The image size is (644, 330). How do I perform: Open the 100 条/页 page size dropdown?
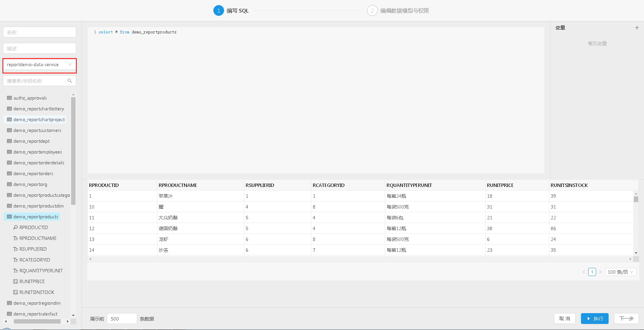click(x=620, y=272)
